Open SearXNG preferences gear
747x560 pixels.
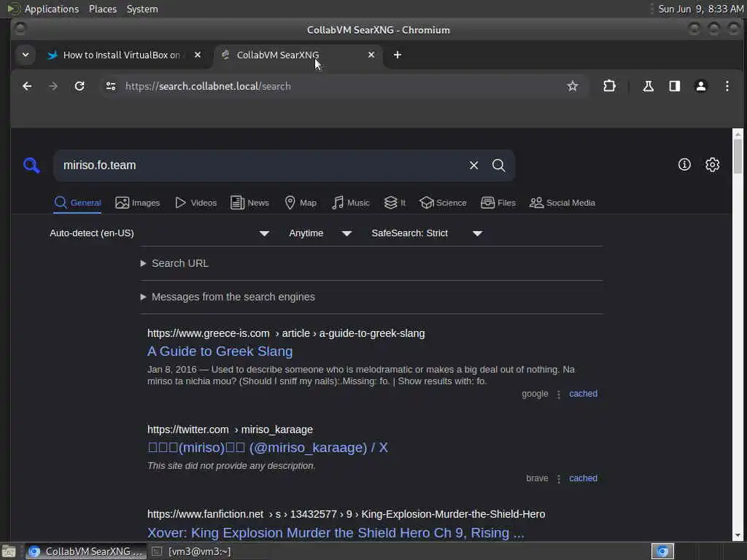click(x=712, y=165)
